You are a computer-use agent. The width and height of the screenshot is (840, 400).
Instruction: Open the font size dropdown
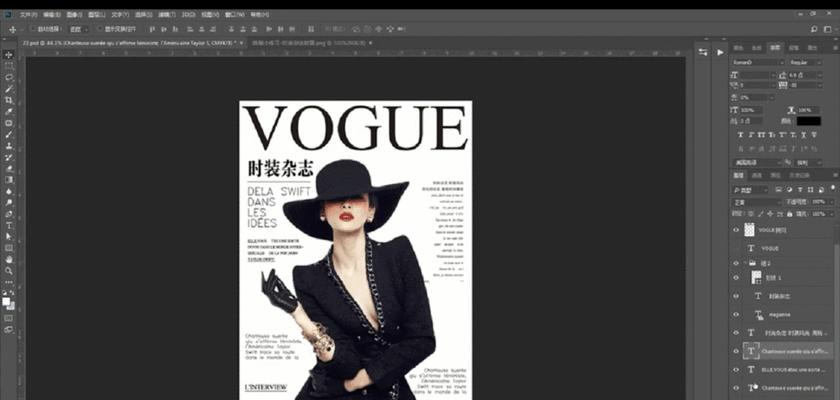[773, 75]
